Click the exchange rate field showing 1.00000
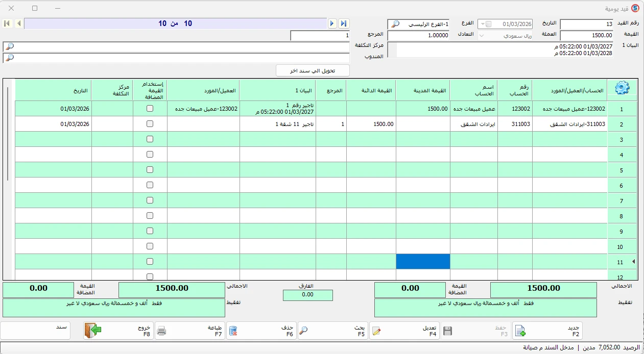644x354 pixels. coord(418,36)
